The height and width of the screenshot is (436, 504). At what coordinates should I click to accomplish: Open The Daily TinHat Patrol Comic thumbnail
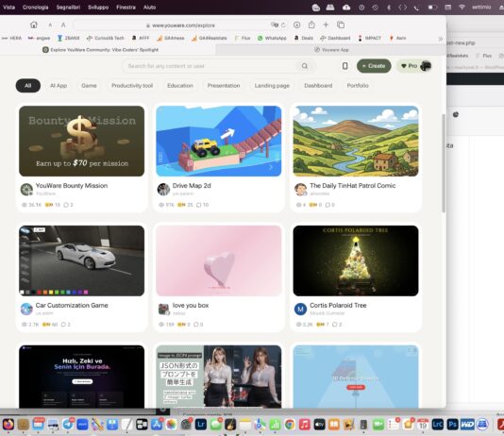356,141
